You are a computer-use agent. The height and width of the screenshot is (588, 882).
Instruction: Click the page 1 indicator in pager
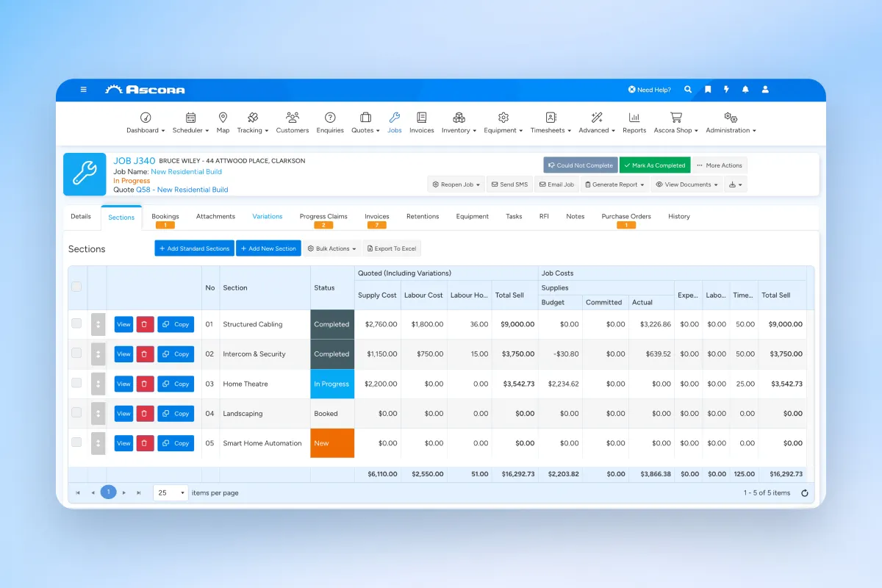click(x=108, y=492)
